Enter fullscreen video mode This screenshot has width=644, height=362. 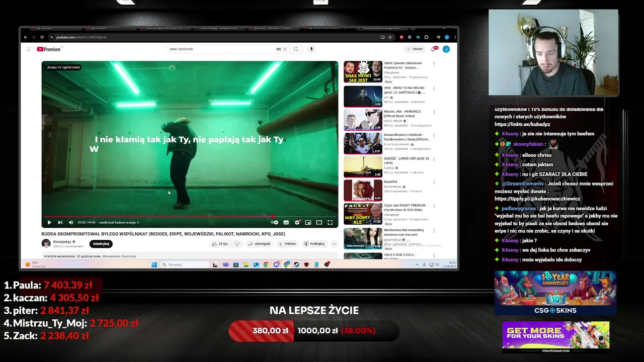pyautogui.click(x=330, y=222)
